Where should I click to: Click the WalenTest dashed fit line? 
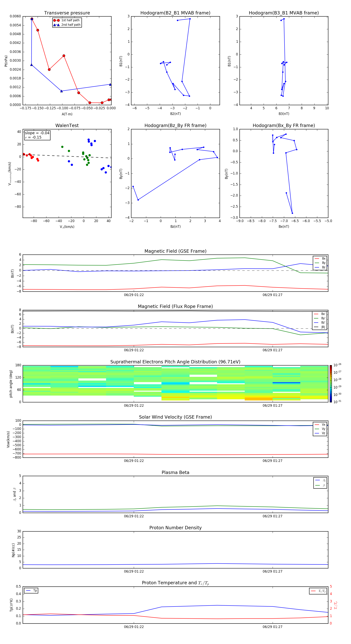coord(67,156)
